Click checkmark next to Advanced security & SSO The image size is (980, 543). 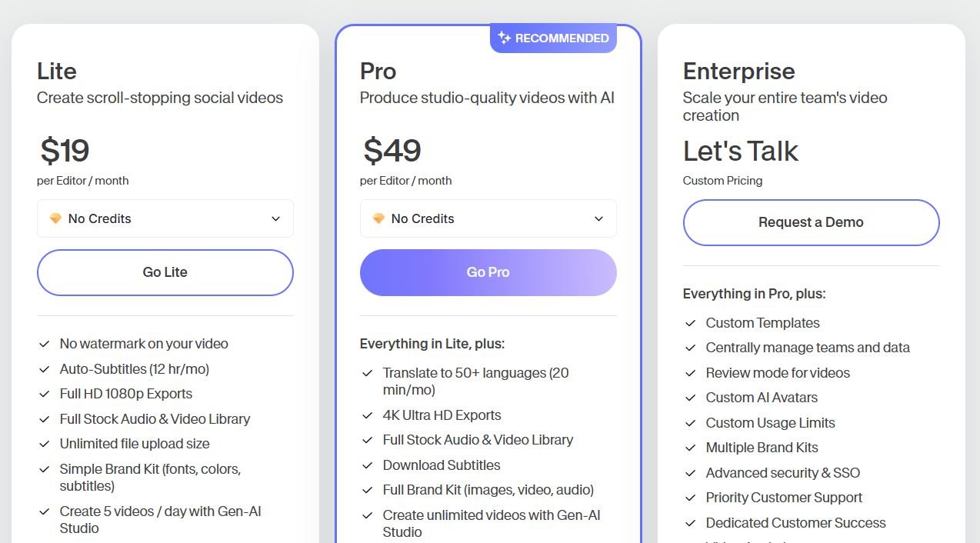point(691,473)
